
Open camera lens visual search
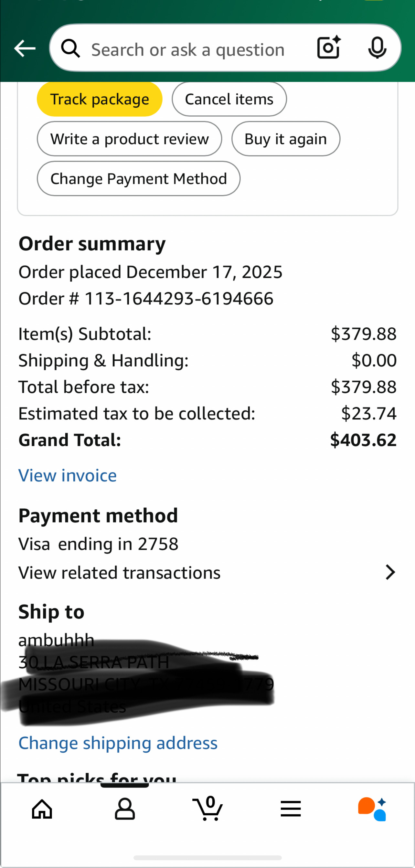(328, 48)
